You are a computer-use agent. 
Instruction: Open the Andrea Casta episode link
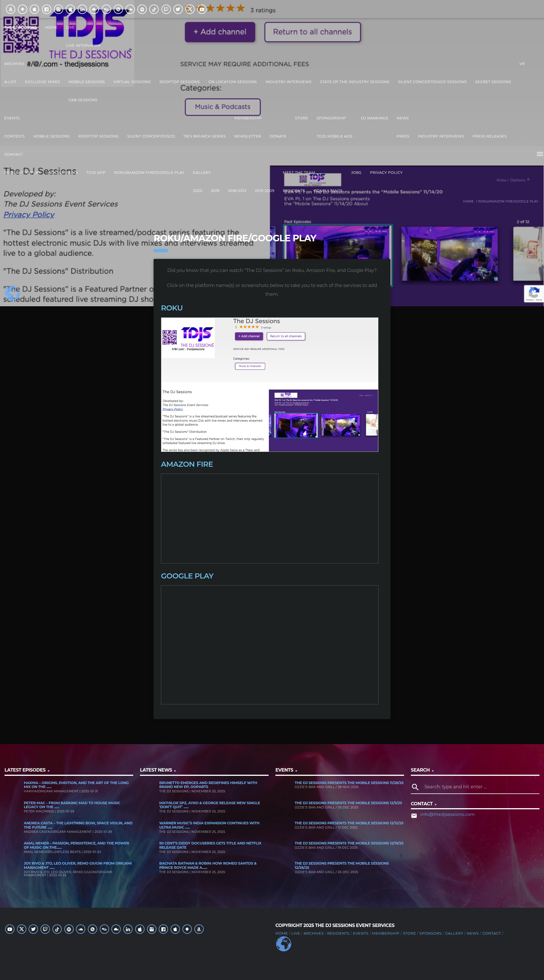(78, 825)
